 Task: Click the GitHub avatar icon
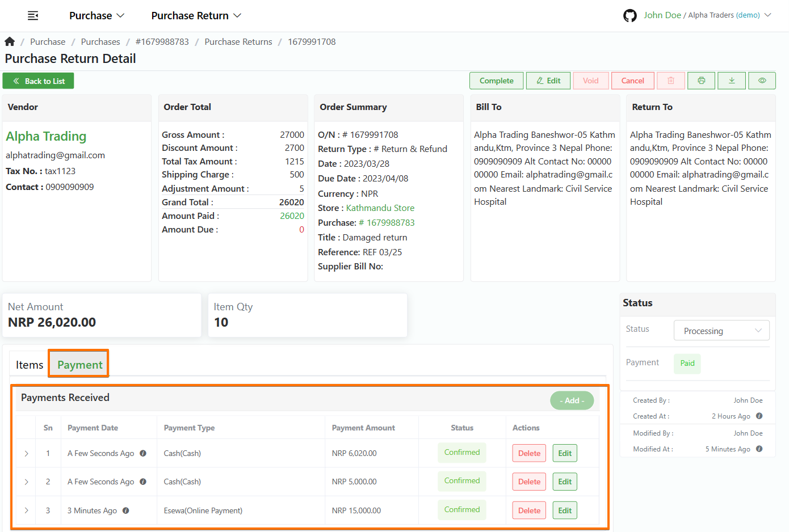click(x=630, y=15)
